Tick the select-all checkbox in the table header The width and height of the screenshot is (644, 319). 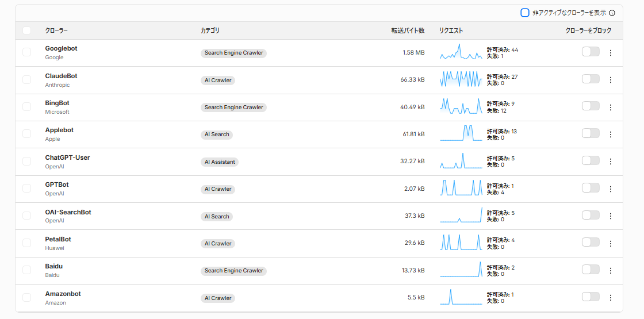(26, 30)
